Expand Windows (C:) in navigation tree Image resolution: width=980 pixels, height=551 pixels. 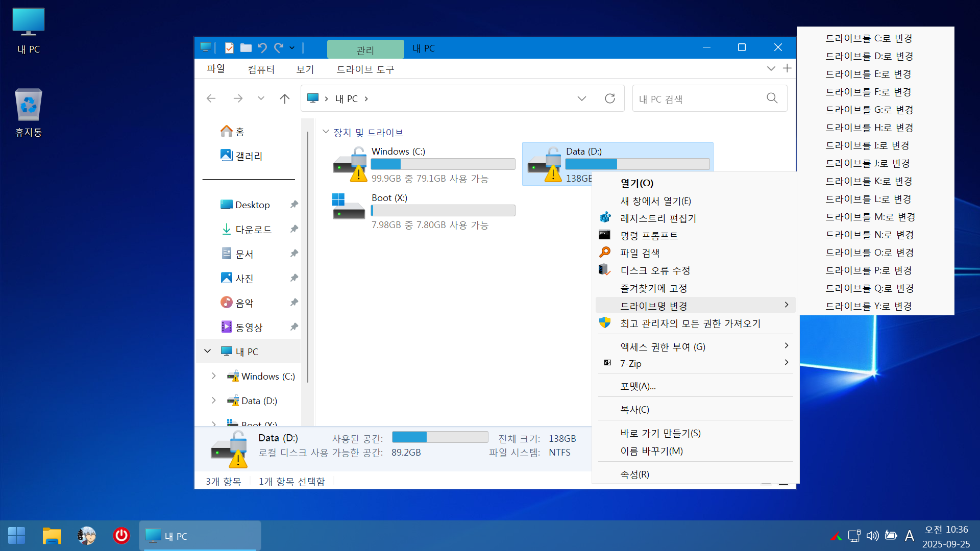pyautogui.click(x=213, y=376)
